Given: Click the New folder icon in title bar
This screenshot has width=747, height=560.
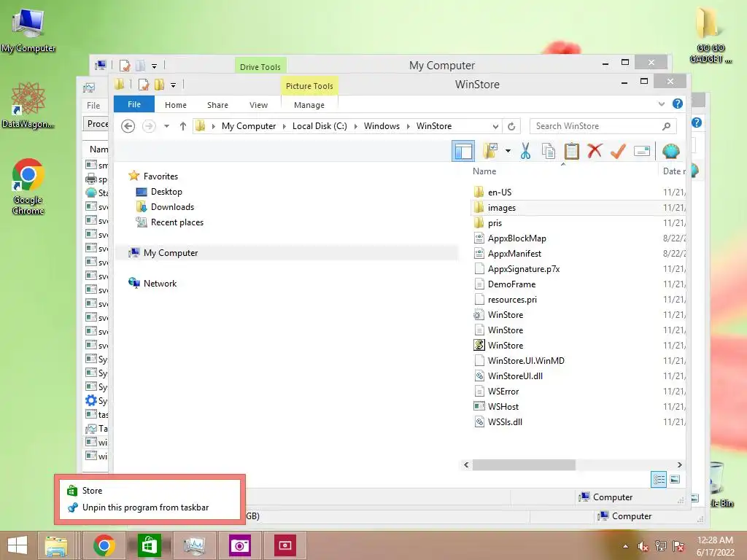Looking at the screenshot, I should tap(159, 85).
